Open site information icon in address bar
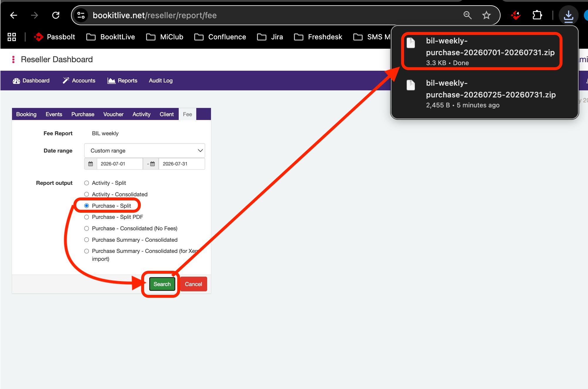This screenshot has width=588, height=389. [81, 15]
